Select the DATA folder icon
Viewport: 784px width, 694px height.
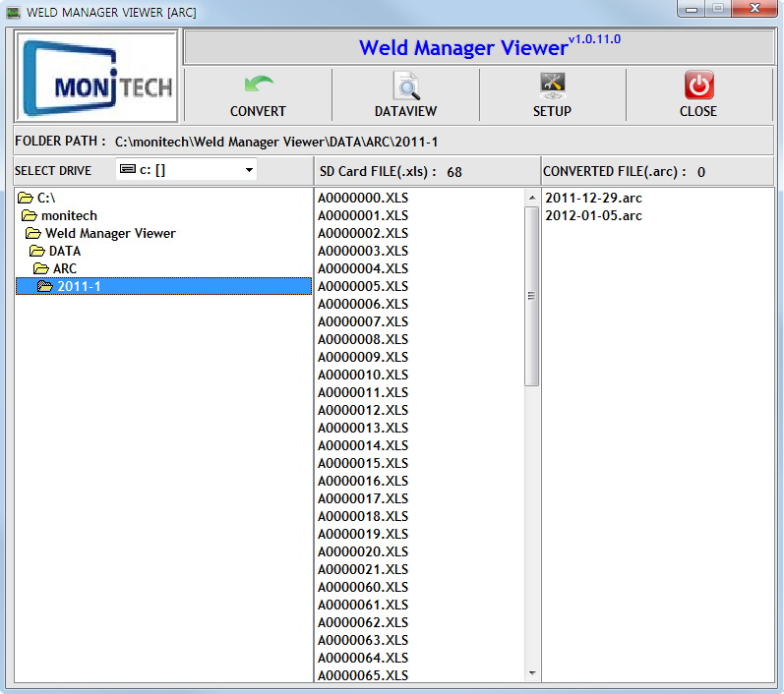tap(37, 251)
